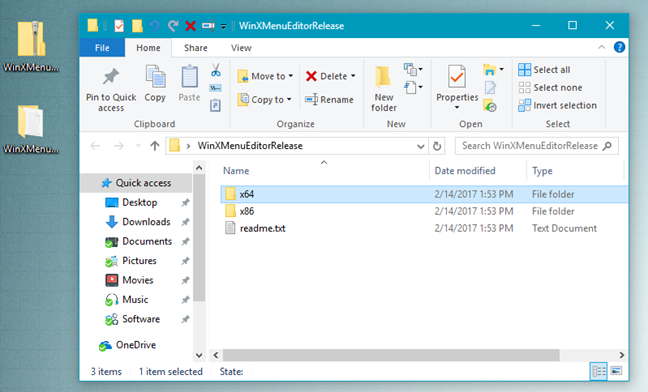Click the Copy path icon in Clipboard group

coord(215,88)
